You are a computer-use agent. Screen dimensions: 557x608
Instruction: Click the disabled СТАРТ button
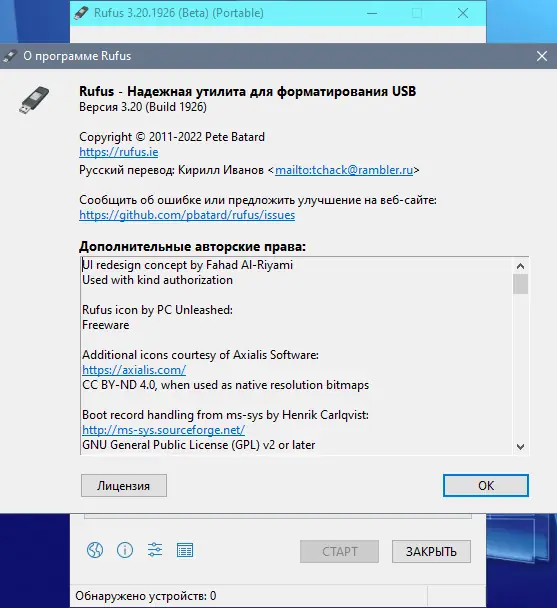[339, 551]
